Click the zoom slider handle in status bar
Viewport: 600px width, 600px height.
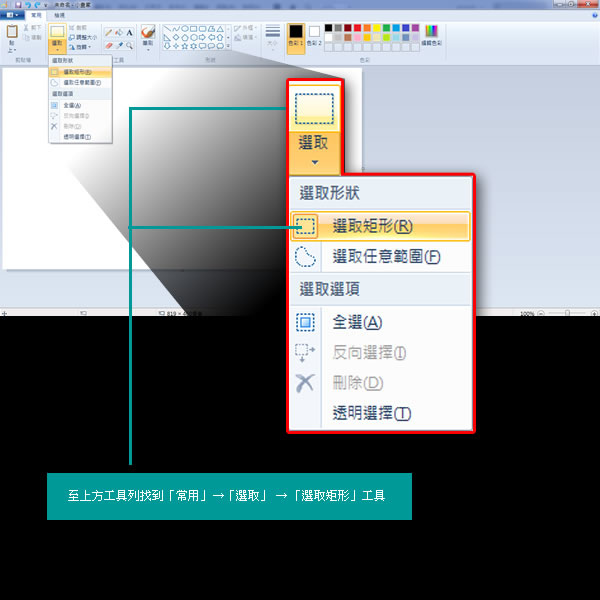(567, 313)
